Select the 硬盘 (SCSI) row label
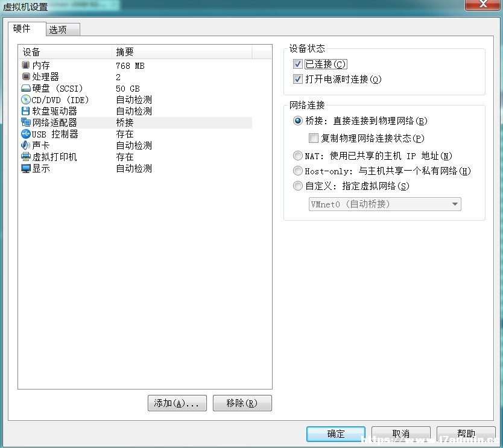The width and height of the screenshot is (503, 448). click(57, 89)
